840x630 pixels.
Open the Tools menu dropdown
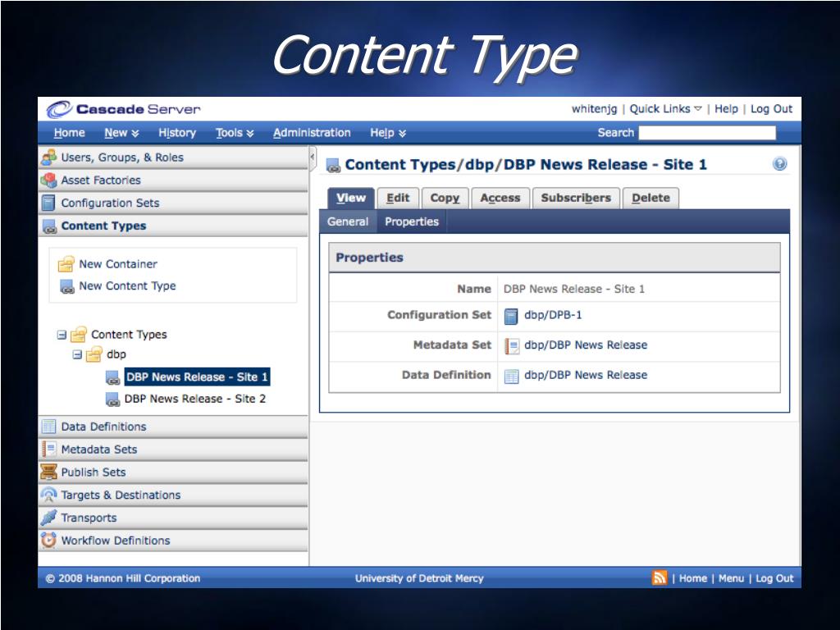tap(234, 133)
